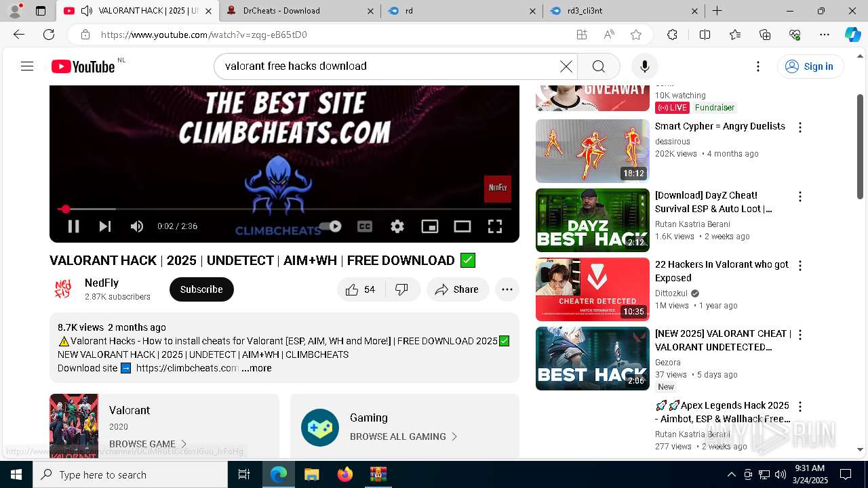The width and height of the screenshot is (868, 488).
Task: Skip to next video
Action: pos(105,226)
